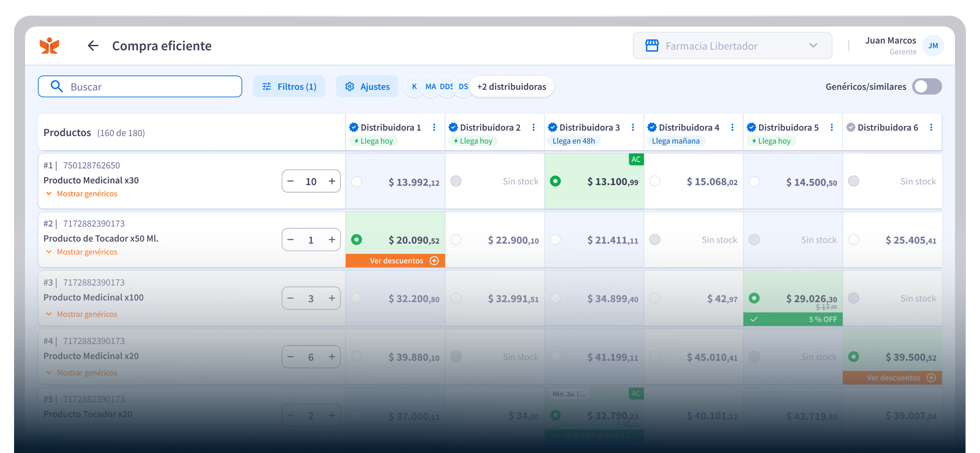The image size is (980, 453).
Task: Open the Ajustes settings
Action: pos(367,87)
